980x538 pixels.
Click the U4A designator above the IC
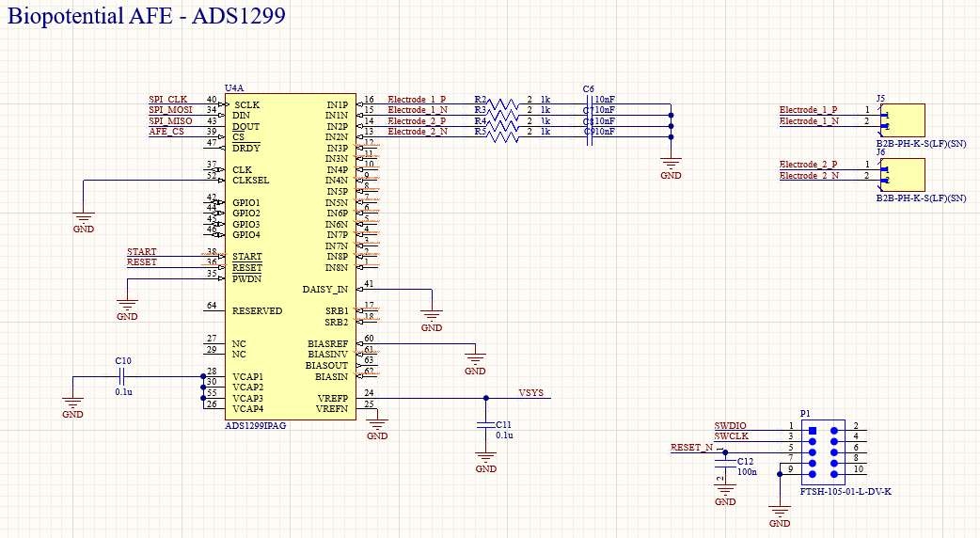click(x=234, y=88)
